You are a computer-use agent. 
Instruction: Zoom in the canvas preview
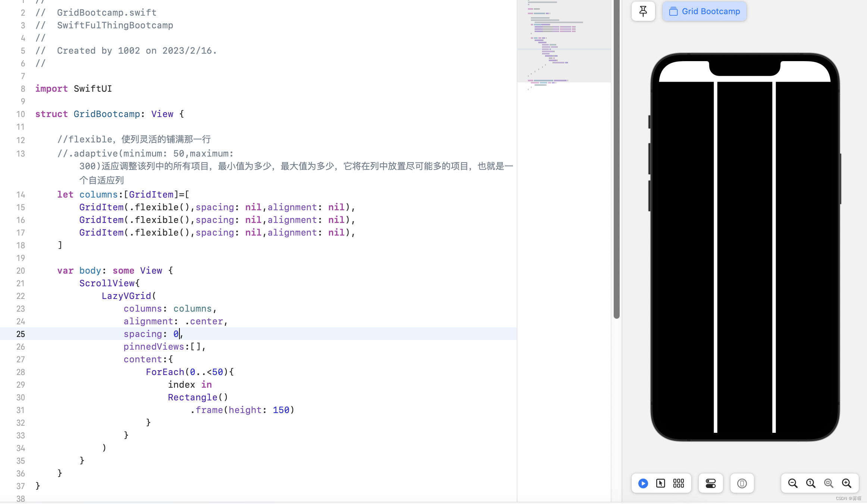[x=846, y=483]
